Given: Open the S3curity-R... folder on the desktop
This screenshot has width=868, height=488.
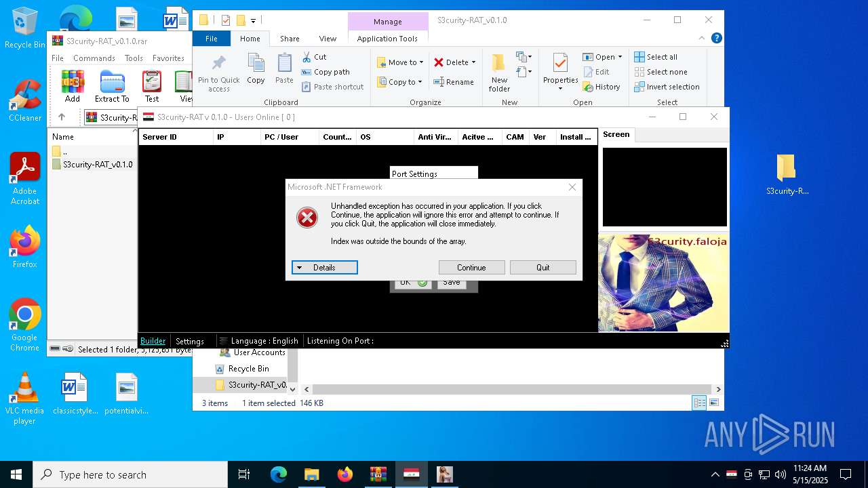Looking at the screenshot, I should 787,175.
